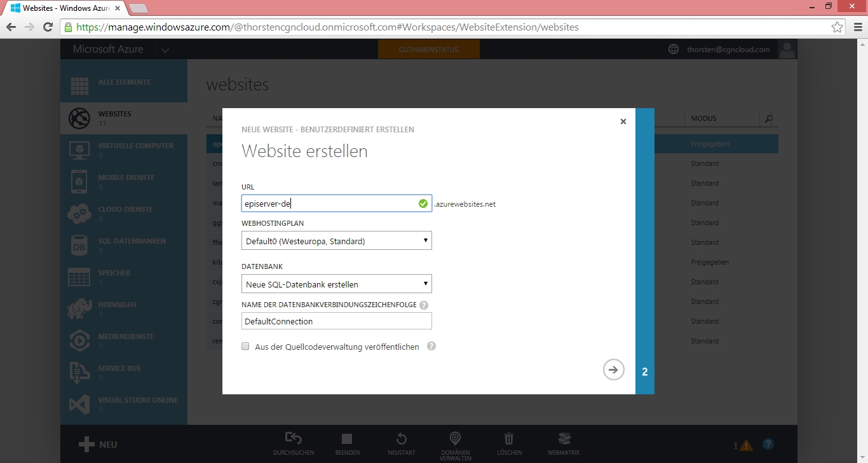Click help icon beside Datenbankverbindungszeichenfolge label
868x463 pixels.
coord(424,305)
